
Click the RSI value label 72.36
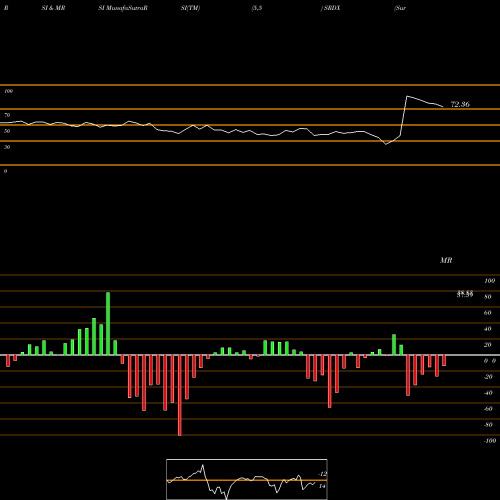pyautogui.click(x=460, y=104)
